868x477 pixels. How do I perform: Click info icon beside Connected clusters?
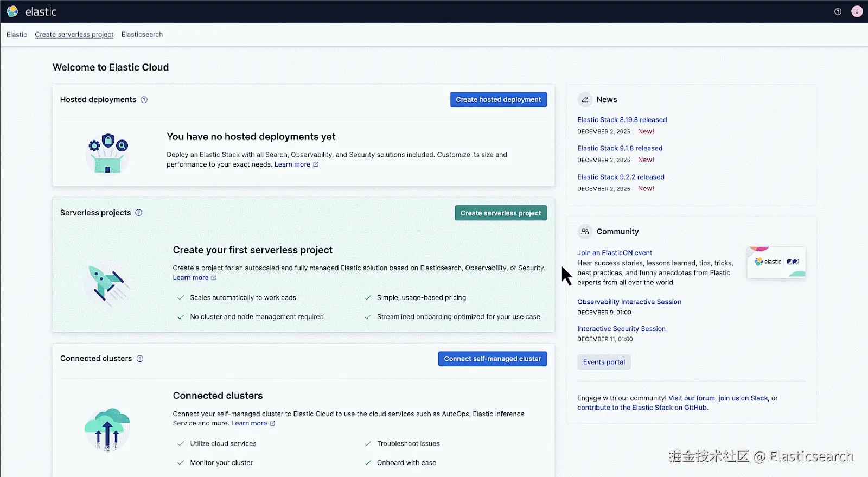(x=140, y=359)
